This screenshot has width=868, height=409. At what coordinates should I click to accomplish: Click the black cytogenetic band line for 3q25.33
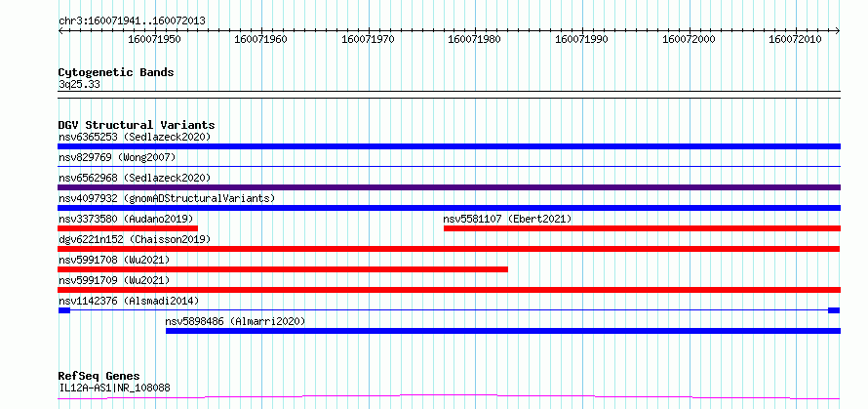pyautogui.click(x=449, y=95)
